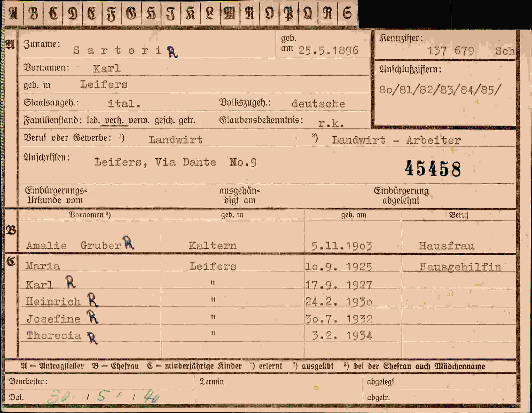Screen dimensions: 532x413
Task: Click 'Leifers' in the 'geb. in' line
Action: [104, 85]
